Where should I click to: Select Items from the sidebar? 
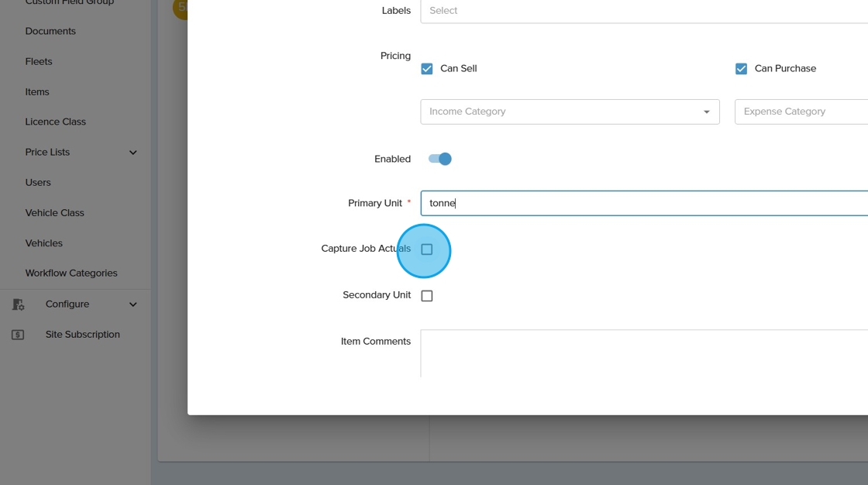37,91
